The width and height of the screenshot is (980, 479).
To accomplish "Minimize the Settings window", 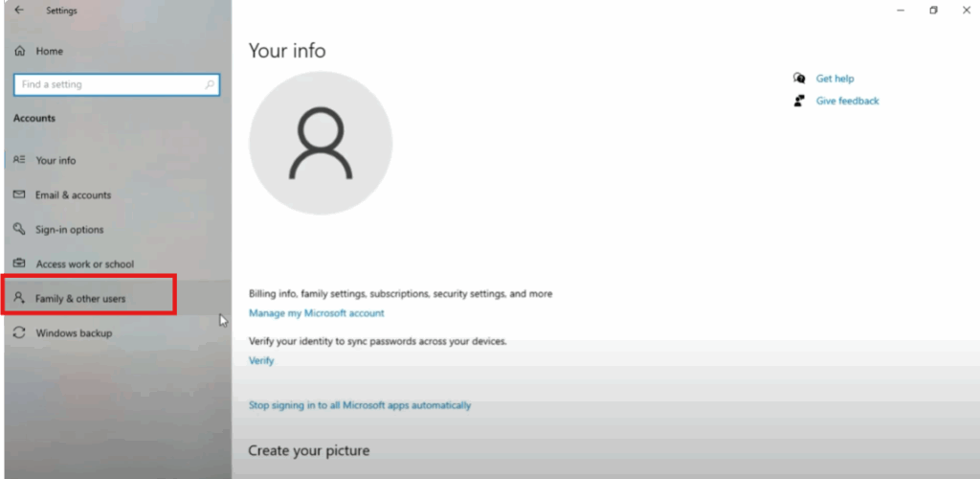I will coord(901,11).
